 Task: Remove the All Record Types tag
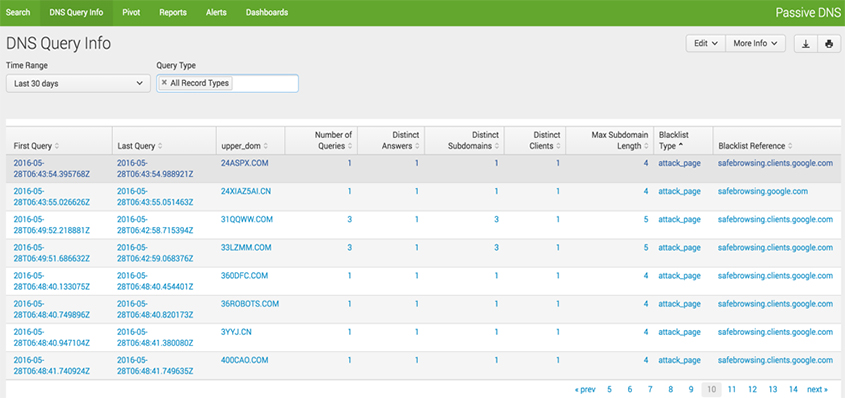[x=164, y=83]
